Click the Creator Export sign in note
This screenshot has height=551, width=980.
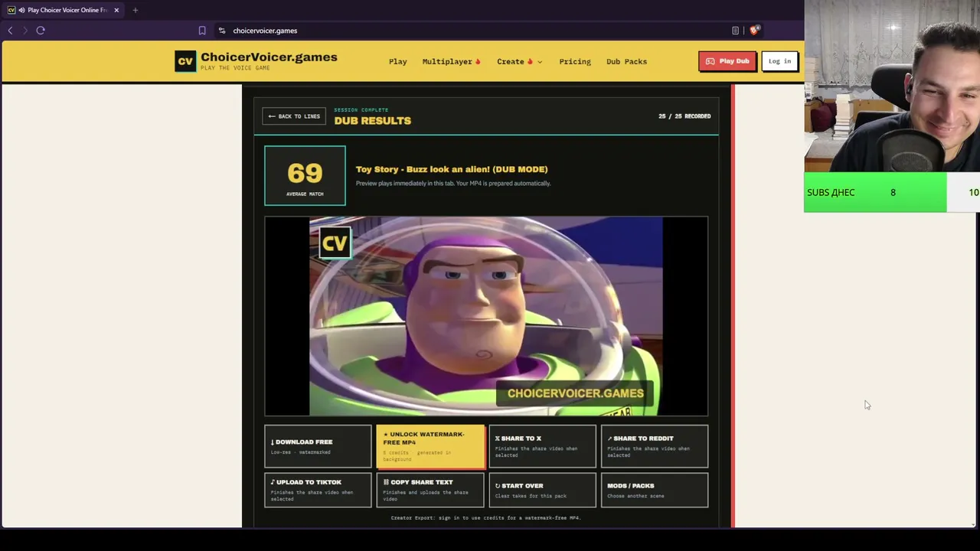coord(486,518)
